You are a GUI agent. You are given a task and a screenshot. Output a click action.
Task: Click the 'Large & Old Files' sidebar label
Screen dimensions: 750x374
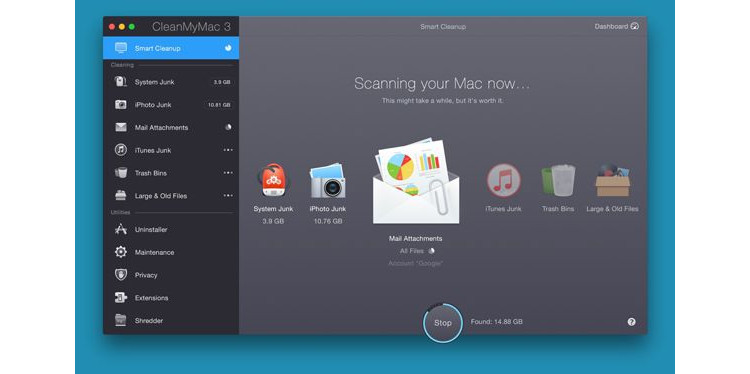tap(161, 196)
